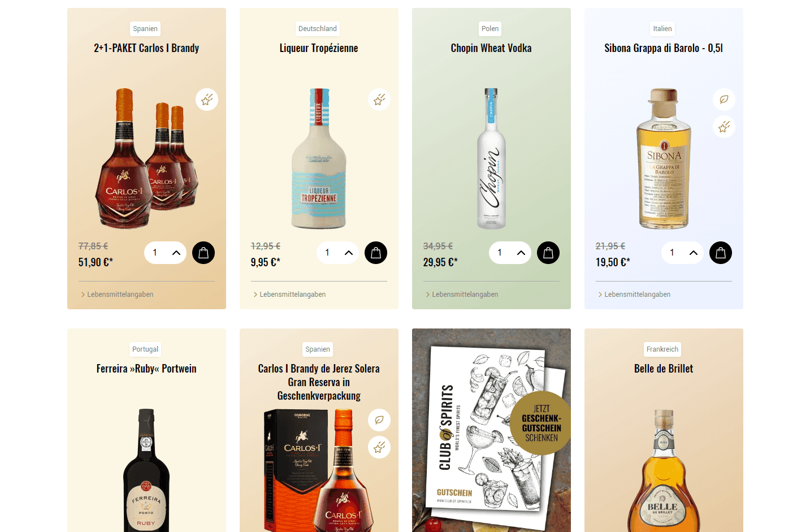Open Sibona Grappa di Barolo product title
The width and height of the screenshot is (810, 532).
point(664,48)
